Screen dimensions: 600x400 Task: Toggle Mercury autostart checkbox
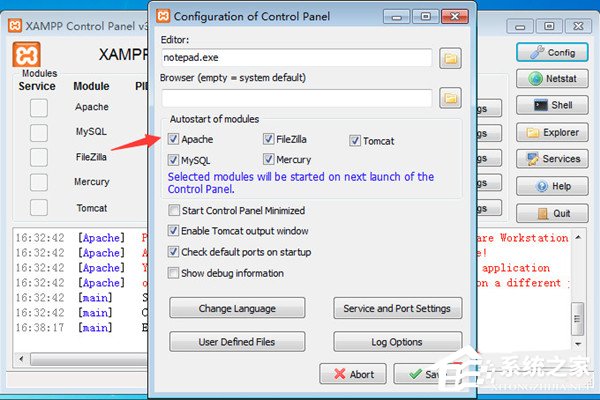[268, 159]
